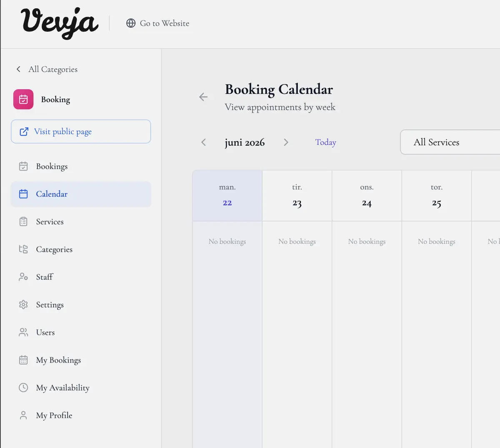Click the globe icon beside Go to Website
This screenshot has width=500, height=448.
point(131,23)
